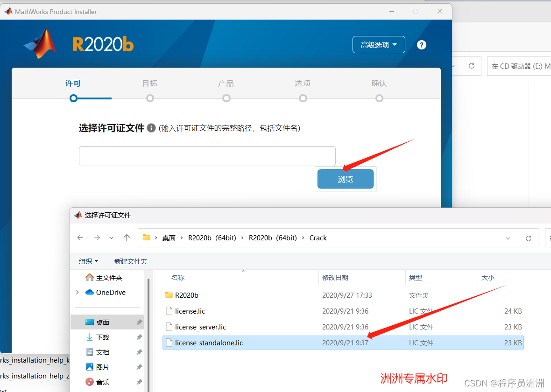The width and height of the screenshot is (551, 392).
Task: Click the R2020b folder icon
Action: 169,295
